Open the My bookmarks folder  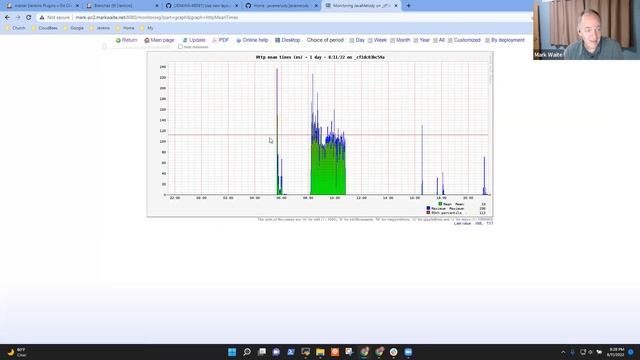click(147, 28)
